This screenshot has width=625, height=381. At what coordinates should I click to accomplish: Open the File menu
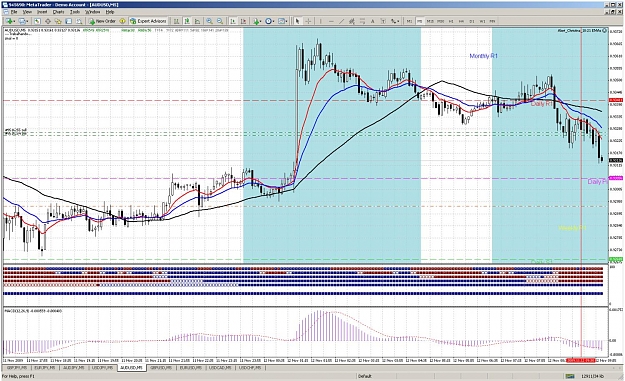(x=14, y=12)
